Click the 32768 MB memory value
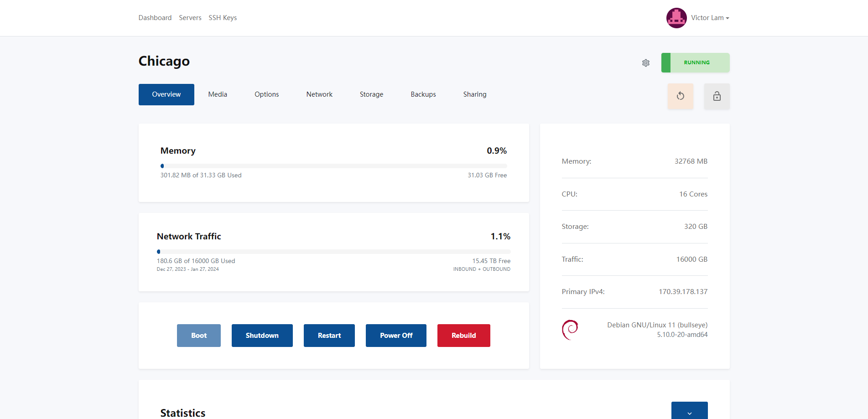 click(x=691, y=161)
